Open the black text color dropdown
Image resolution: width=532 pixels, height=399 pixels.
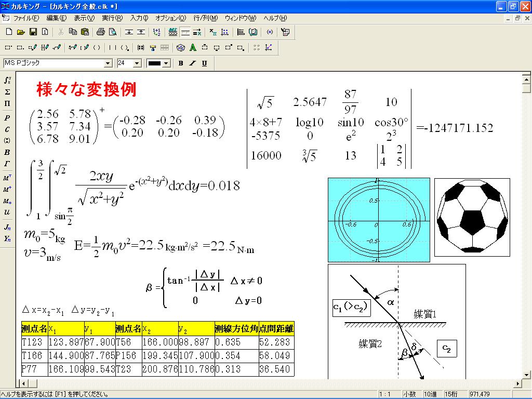point(166,63)
